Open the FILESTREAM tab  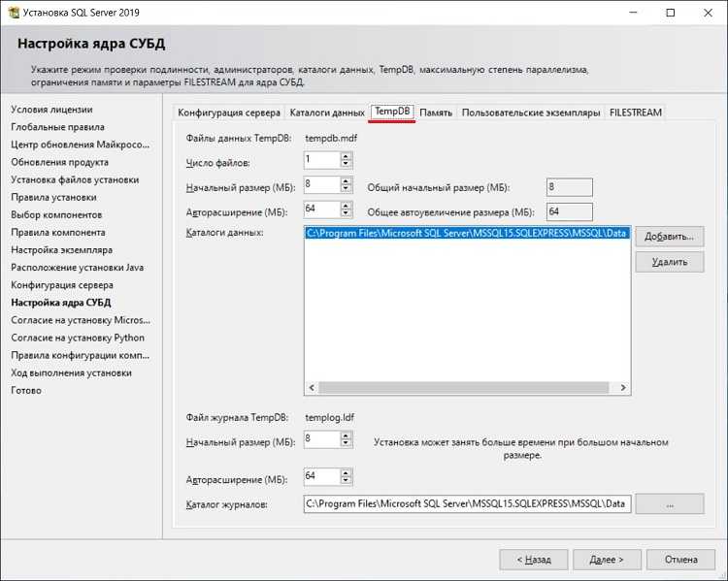pos(635,113)
